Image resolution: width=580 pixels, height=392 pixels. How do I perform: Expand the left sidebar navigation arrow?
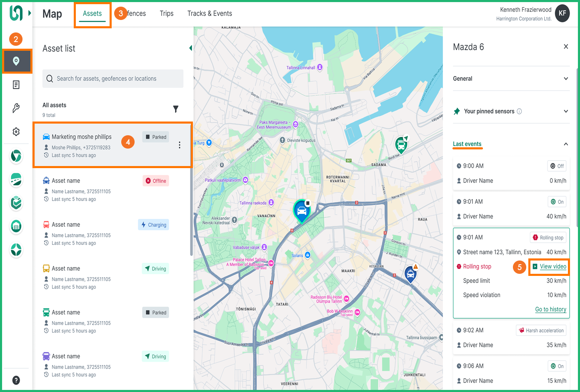pyautogui.click(x=30, y=13)
